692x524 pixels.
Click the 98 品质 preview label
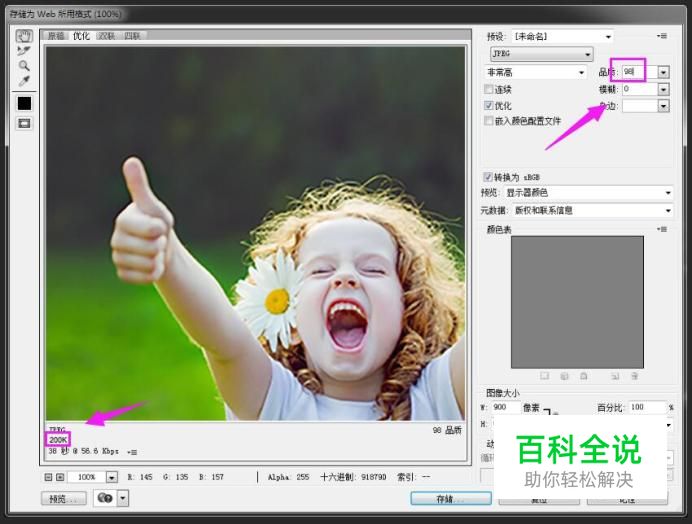coord(447,430)
